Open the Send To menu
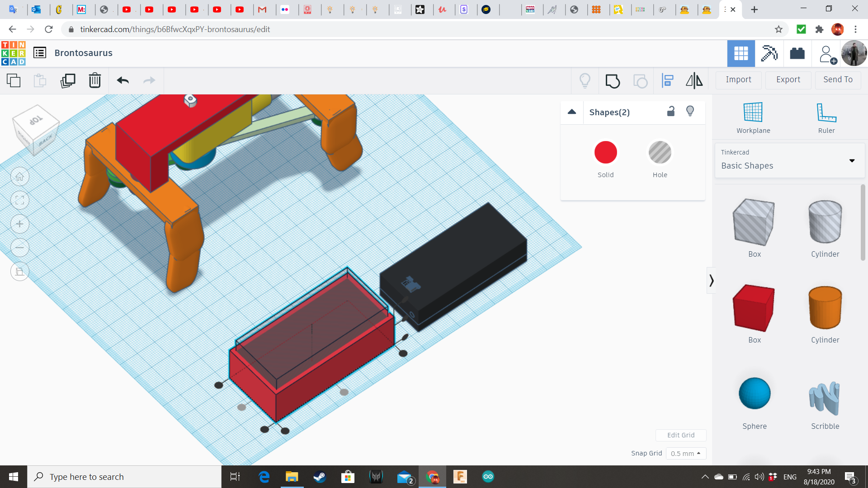This screenshot has width=868, height=488. click(x=838, y=80)
